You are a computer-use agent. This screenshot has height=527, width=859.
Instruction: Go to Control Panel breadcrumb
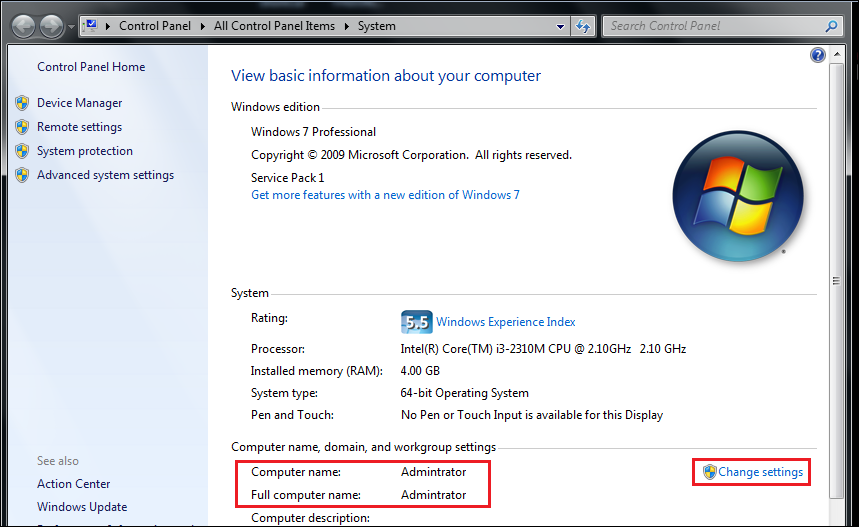click(155, 26)
